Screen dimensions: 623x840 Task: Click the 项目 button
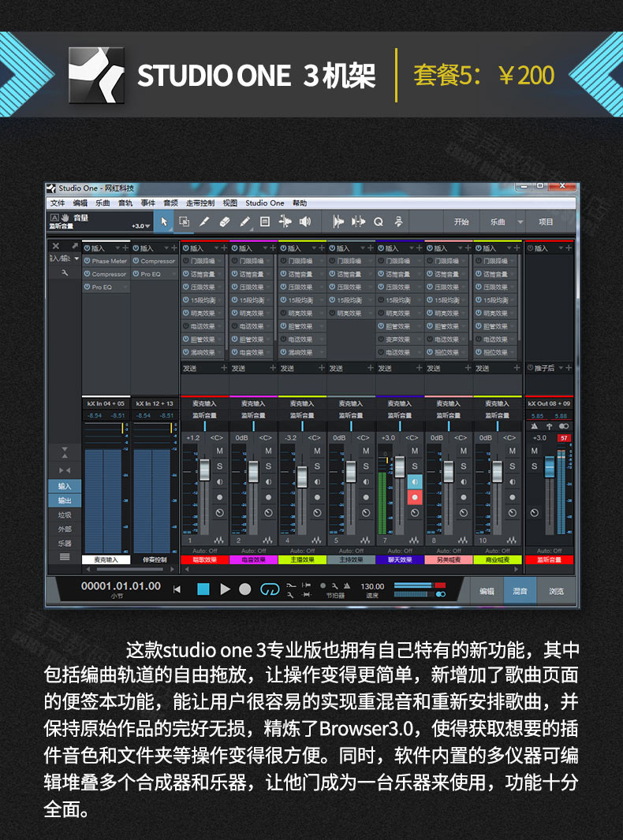click(546, 221)
